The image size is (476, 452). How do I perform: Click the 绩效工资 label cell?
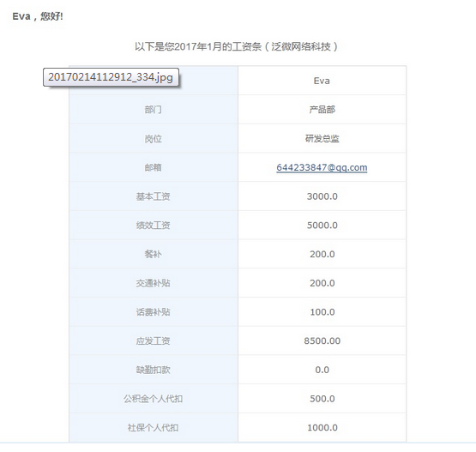pyautogui.click(x=153, y=226)
